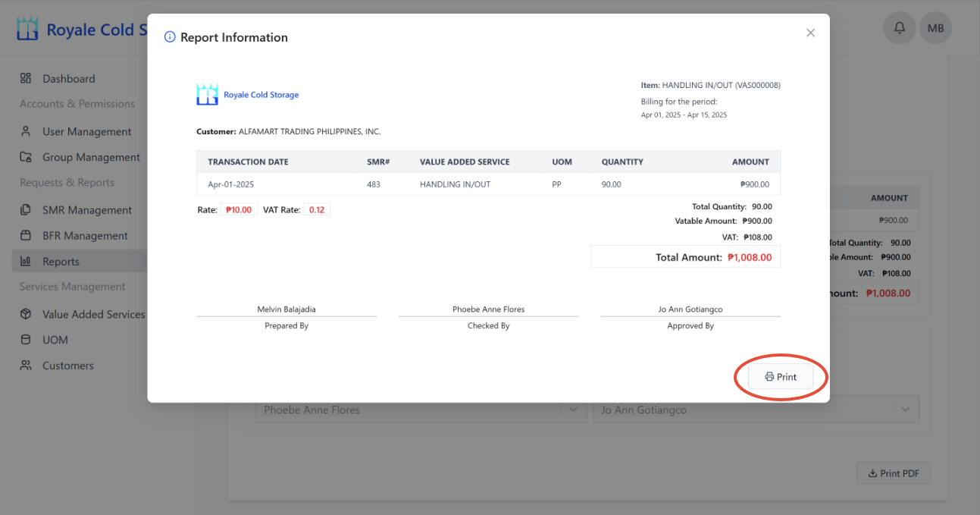Expand the Jo Ann Gotiangco dropdown
The height and width of the screenshot is (515, 980).
(905, 410)
